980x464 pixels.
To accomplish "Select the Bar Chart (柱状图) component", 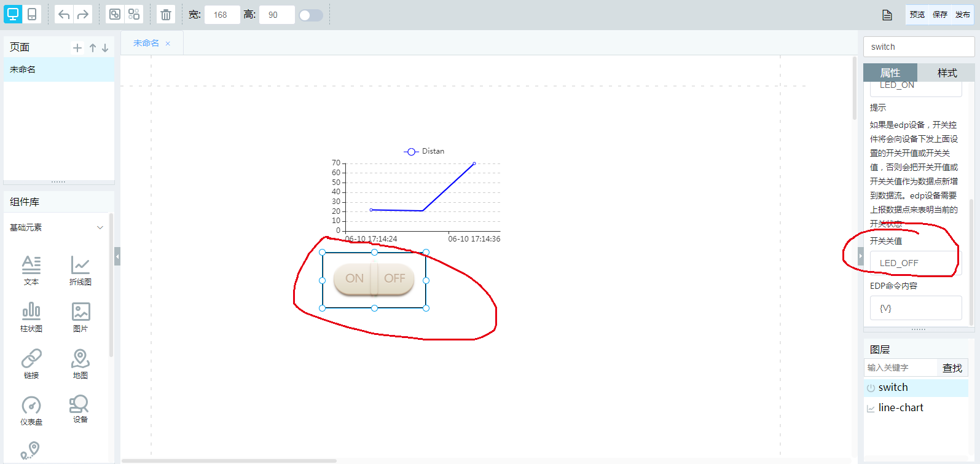I will point(31,317).
